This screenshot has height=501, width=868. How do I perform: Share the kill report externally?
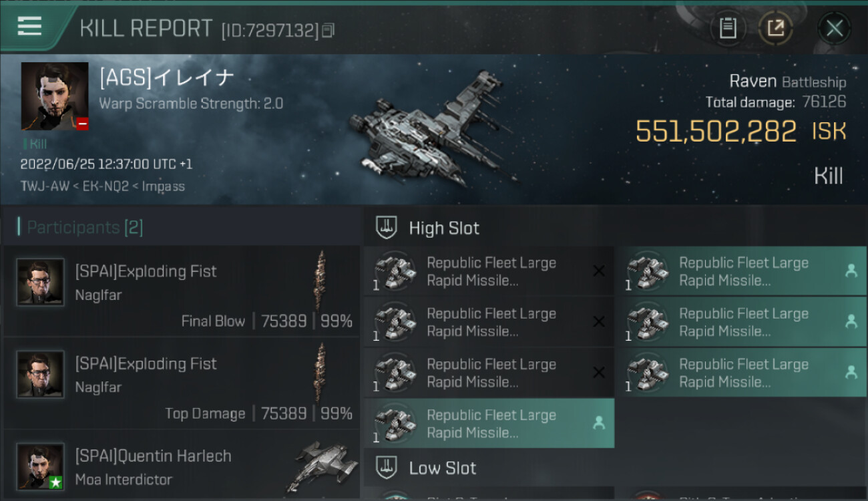tap(775, 28)
